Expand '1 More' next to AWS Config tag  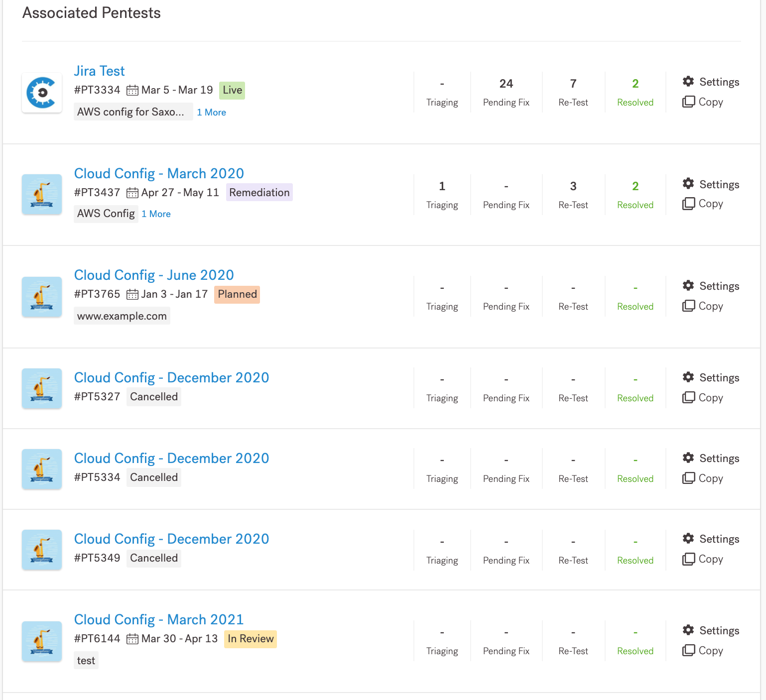[156, 214]
